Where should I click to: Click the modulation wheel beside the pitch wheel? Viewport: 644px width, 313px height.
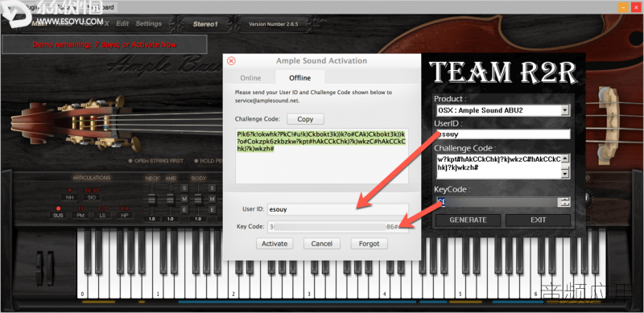[x=50, y=268]
